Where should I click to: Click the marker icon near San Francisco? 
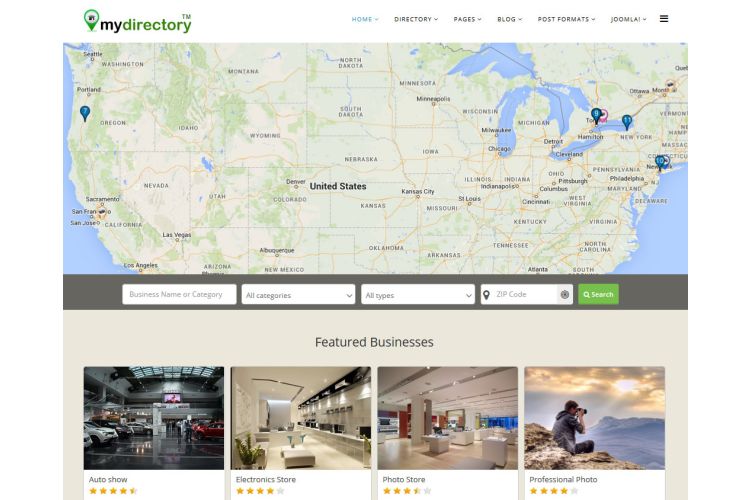101,211
